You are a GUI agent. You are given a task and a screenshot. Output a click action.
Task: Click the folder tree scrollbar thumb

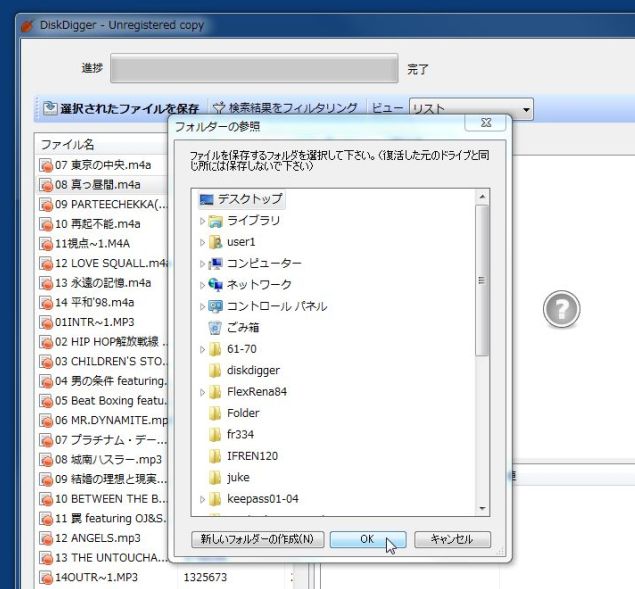(482, 280)
